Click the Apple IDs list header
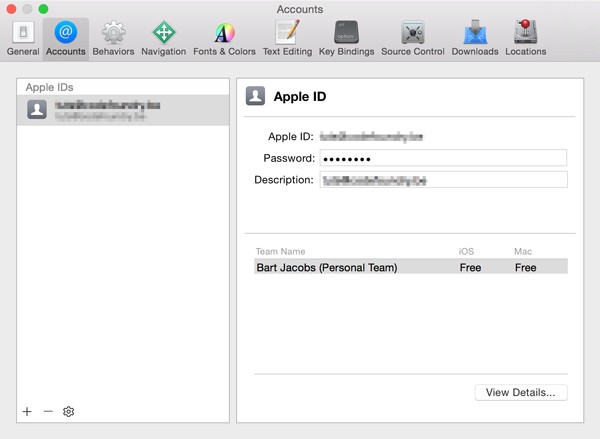600x439 pixels. point(49,87)
